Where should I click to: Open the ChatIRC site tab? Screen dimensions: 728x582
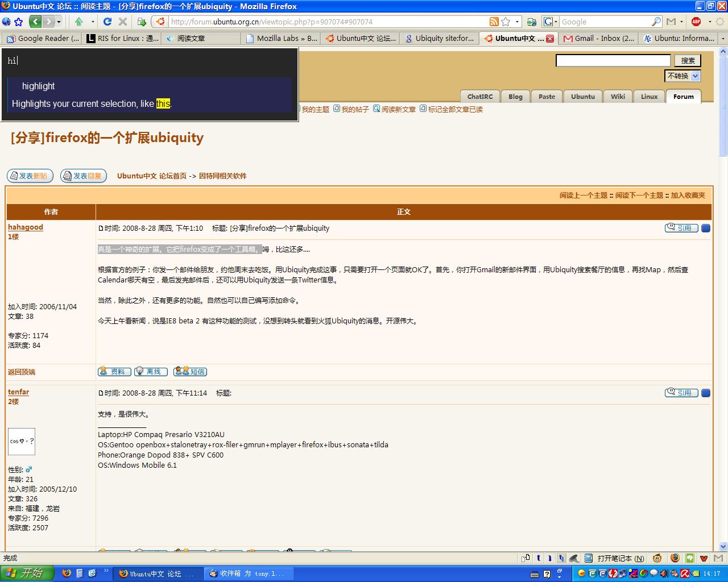(480, 97)
